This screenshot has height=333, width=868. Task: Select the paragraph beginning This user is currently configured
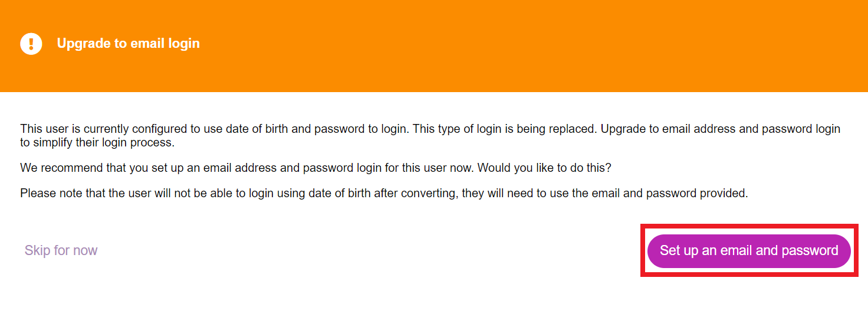coord(430,136)
